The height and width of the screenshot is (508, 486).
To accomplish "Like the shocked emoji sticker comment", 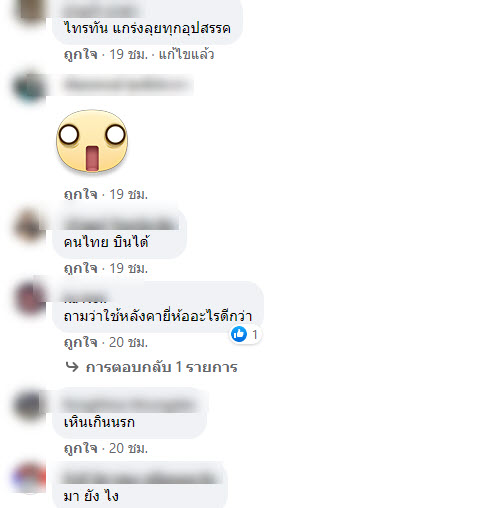I will tap(80, 194).
